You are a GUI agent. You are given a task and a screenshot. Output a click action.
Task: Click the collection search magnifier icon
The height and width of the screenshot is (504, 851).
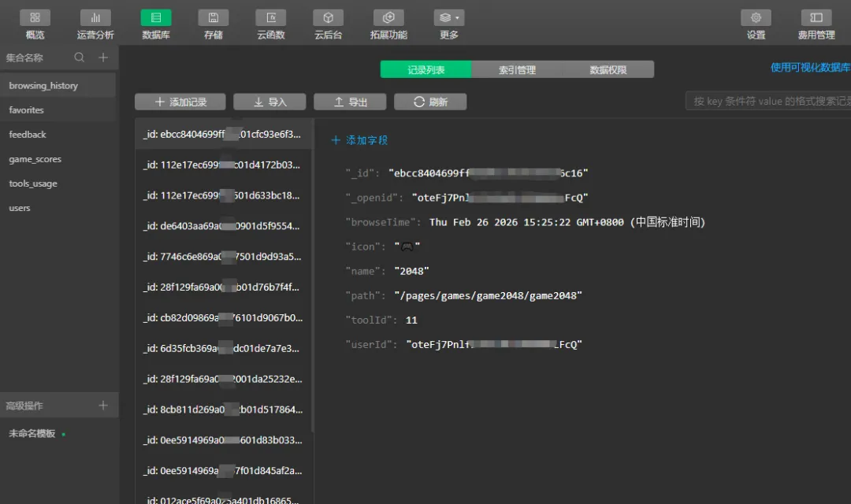tap(80, 57)
